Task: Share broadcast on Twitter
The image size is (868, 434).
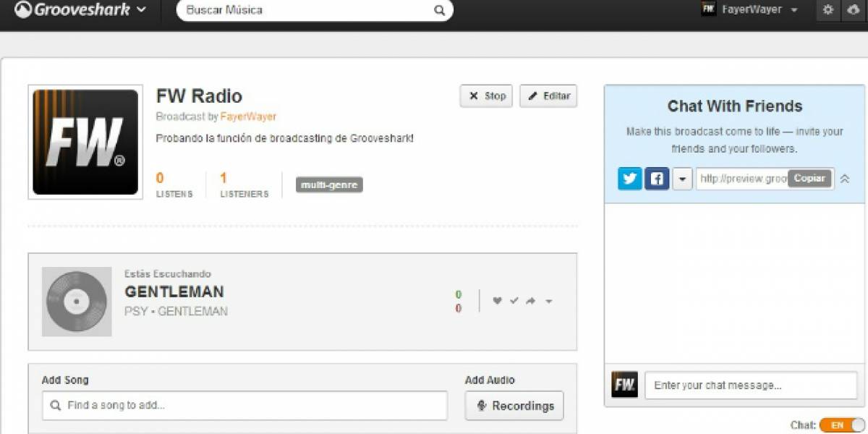Action: pyautogui.click(x=630, y=179)
